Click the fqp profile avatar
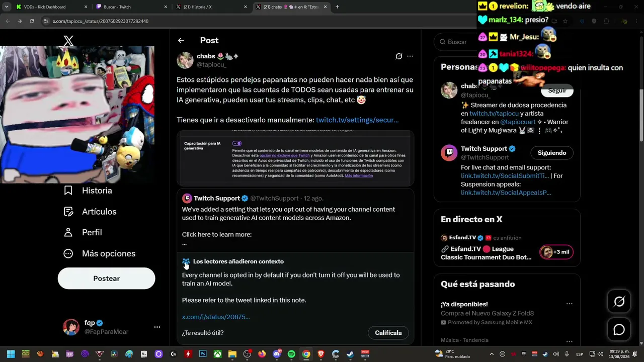This screenshot has height=362, width=644. tap(71, 327)
